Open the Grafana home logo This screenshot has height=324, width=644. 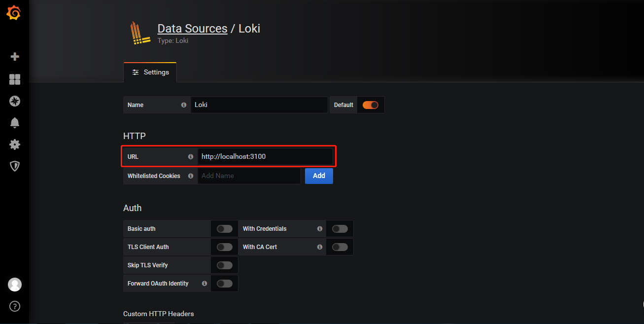coord(14,13)
